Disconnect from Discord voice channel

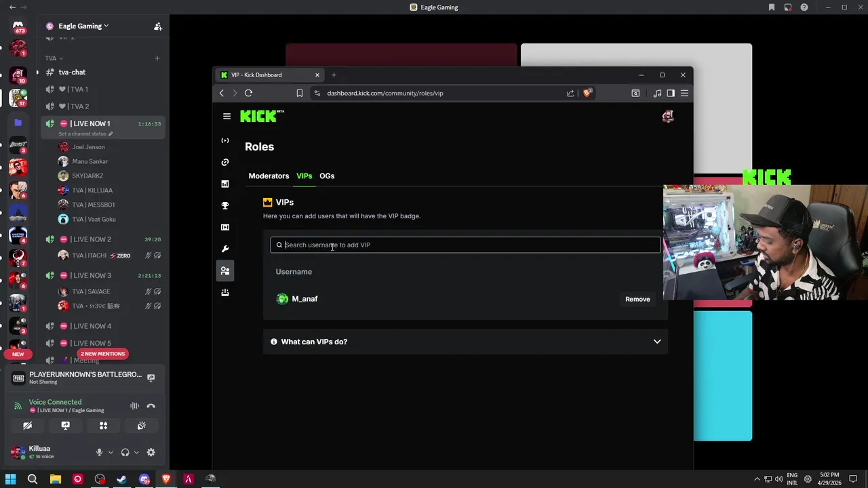coord(151,406)
